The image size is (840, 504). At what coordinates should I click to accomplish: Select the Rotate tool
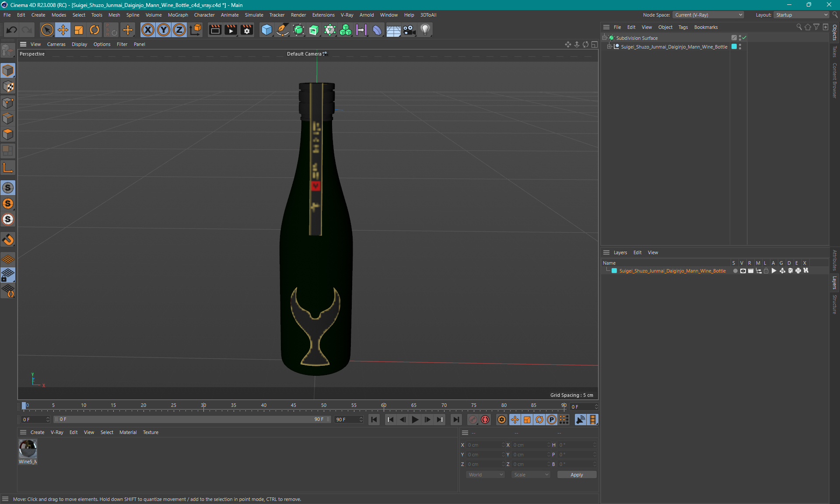[94, 30]
